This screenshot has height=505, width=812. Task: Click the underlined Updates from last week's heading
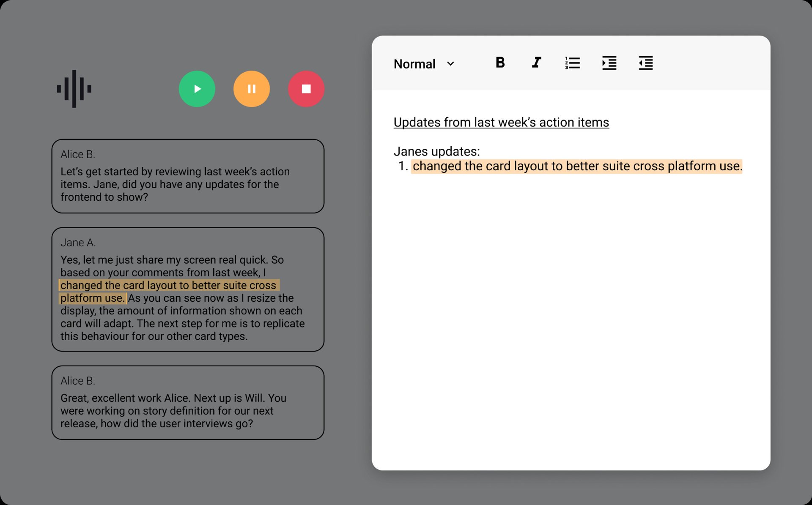(501, 122)
